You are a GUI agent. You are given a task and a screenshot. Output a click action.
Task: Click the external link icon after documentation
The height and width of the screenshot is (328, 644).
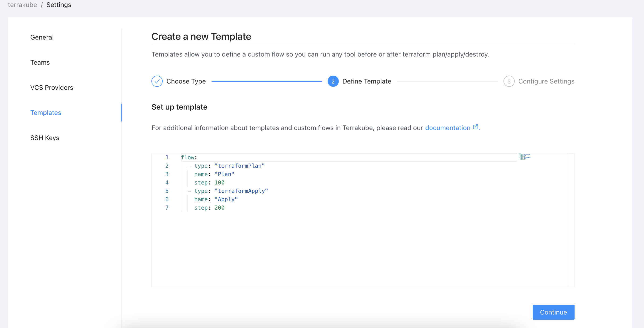pyautogui.click(x=476, y=127)
